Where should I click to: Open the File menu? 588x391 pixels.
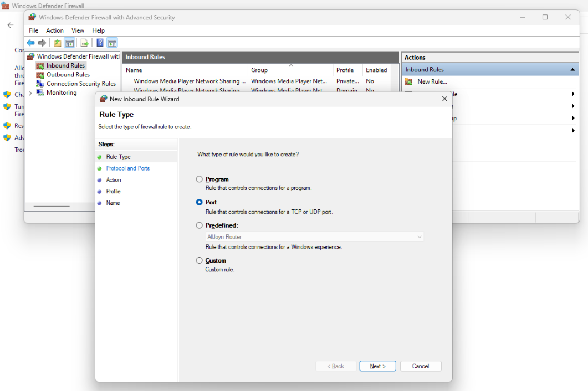click(x=34, y=30)
